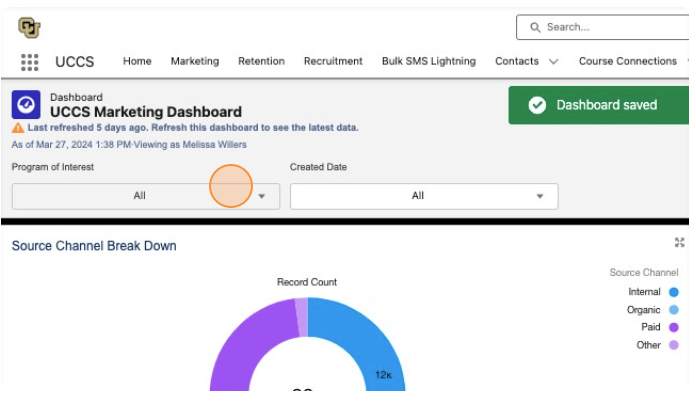The width and height of the screenshot is (696, 401).
Task: Click the UCCS app name label
Action: (75, 62)
